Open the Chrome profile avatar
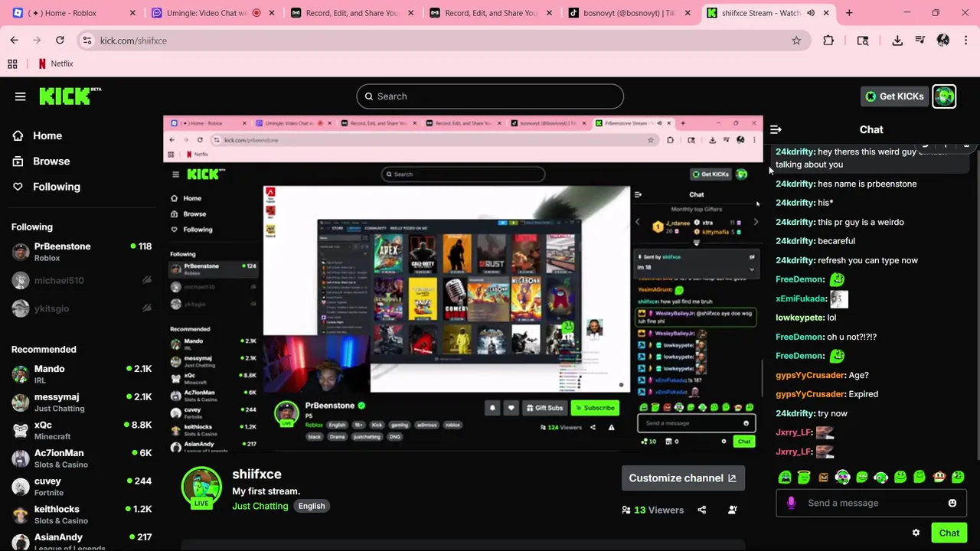980x551 pixels. pyautogui.click(x=943, y=41)
